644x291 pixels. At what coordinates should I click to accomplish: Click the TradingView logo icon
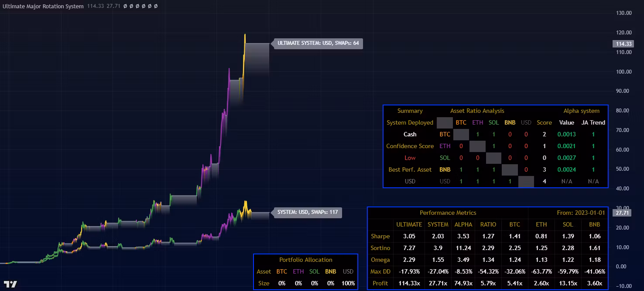[13, 284]
